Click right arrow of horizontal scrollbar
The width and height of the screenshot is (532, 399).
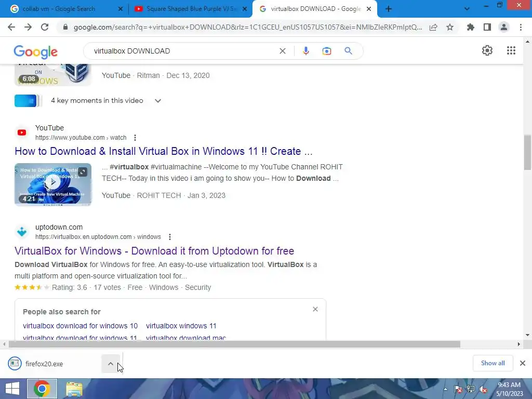518,344
